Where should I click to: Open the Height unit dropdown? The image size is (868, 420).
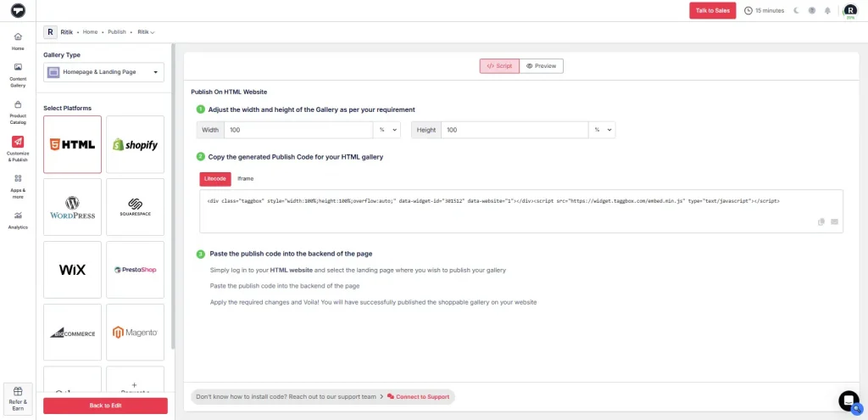click(603, 130)
